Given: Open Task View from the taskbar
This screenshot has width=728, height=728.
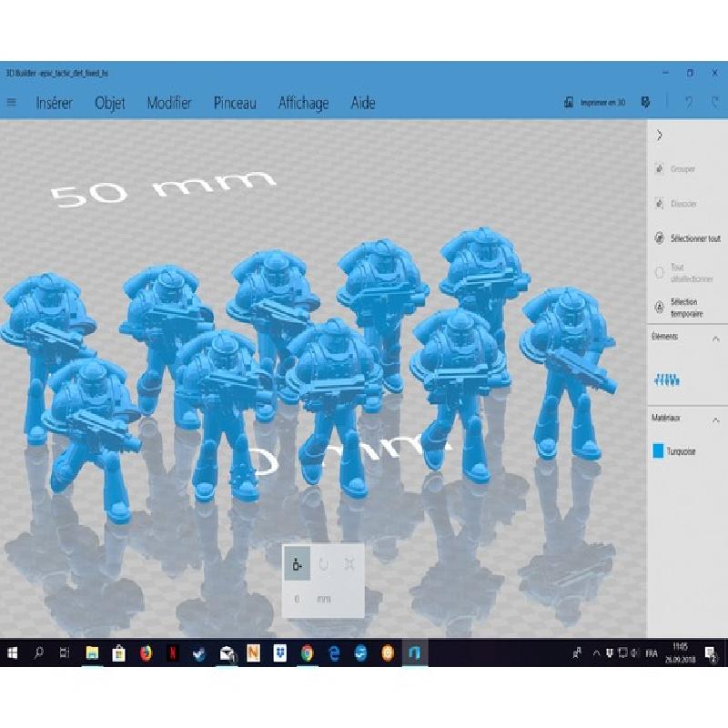Looking at the screenshot, I should 65,653.
